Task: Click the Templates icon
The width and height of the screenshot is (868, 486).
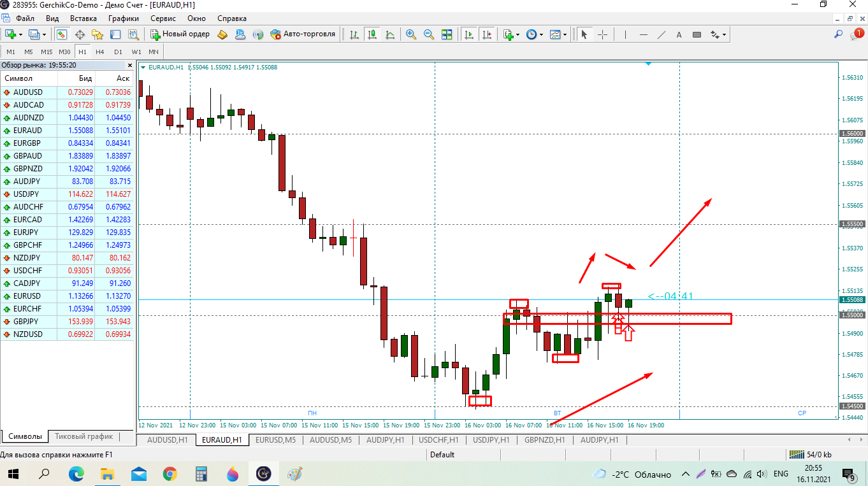Action: click(555, 34)
